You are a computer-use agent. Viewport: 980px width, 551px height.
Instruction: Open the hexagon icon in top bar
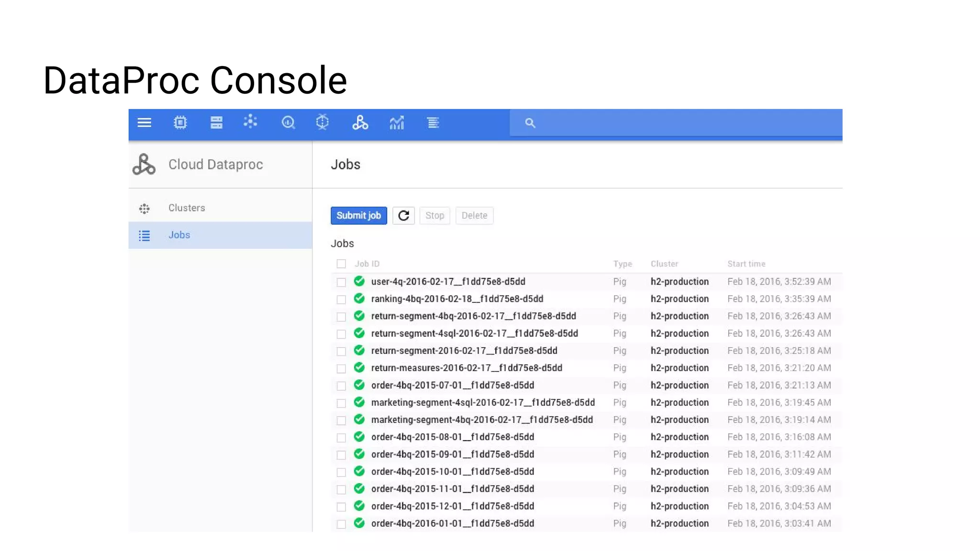(323, 122)
